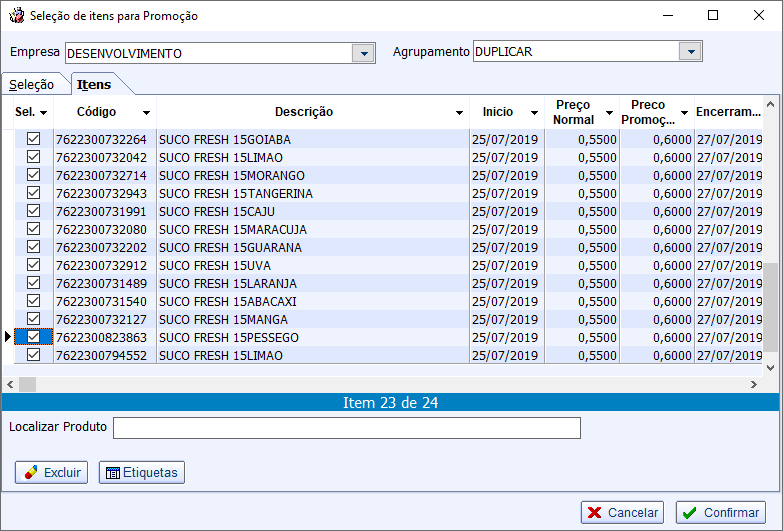Open the Descrição column filter arrow
783x531 pixels.
pyautogui.click(x=459, y=113)
